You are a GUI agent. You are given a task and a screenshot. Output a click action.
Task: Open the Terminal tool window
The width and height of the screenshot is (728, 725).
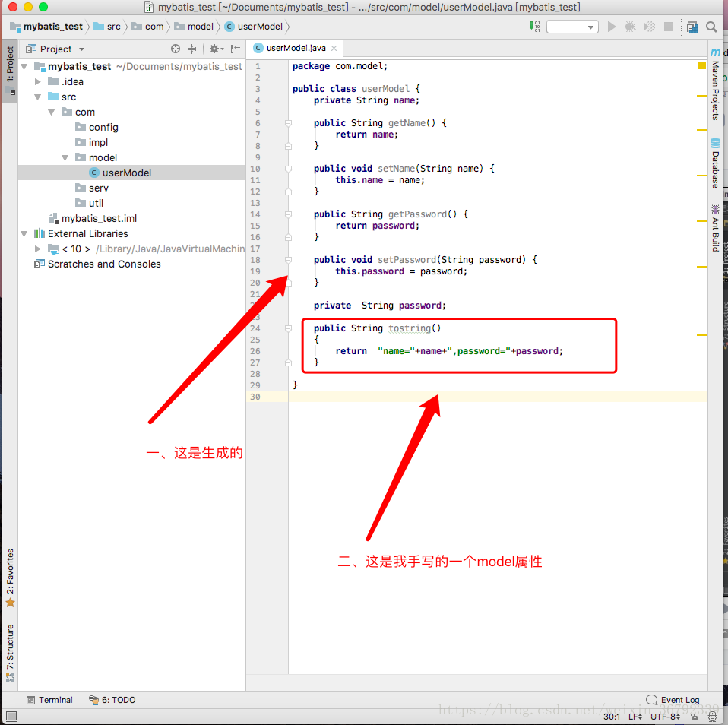point(49,700)
